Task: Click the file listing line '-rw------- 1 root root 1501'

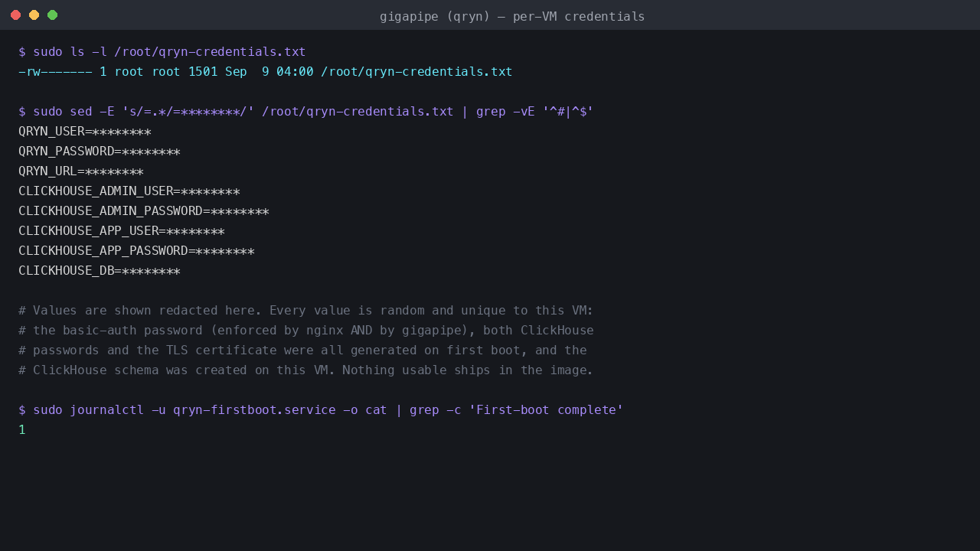Action: click(x=266, y=72)
